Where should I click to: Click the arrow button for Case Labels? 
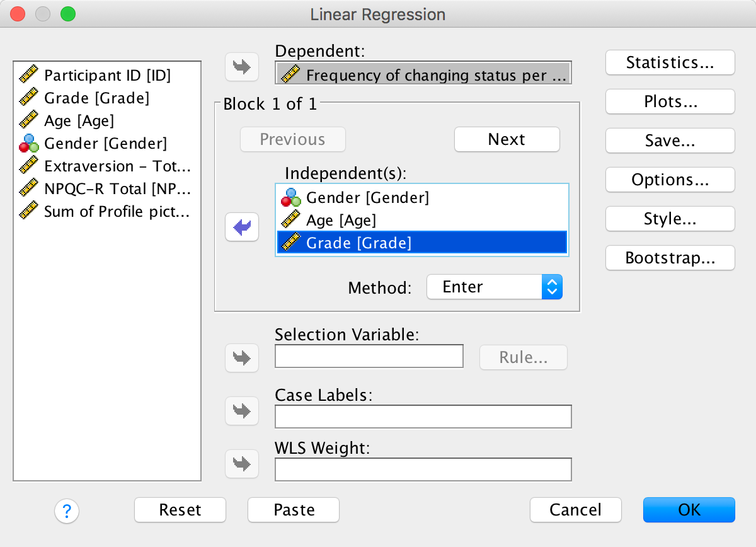tap(242, 411)
